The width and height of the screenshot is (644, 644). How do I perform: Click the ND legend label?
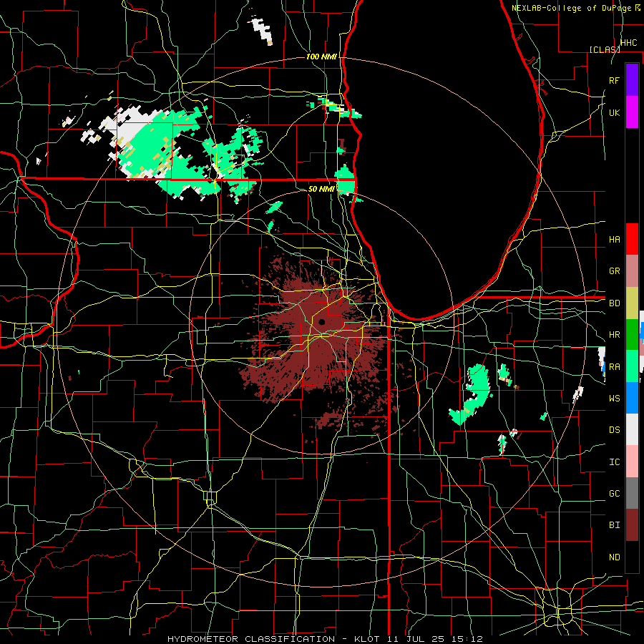614,557
